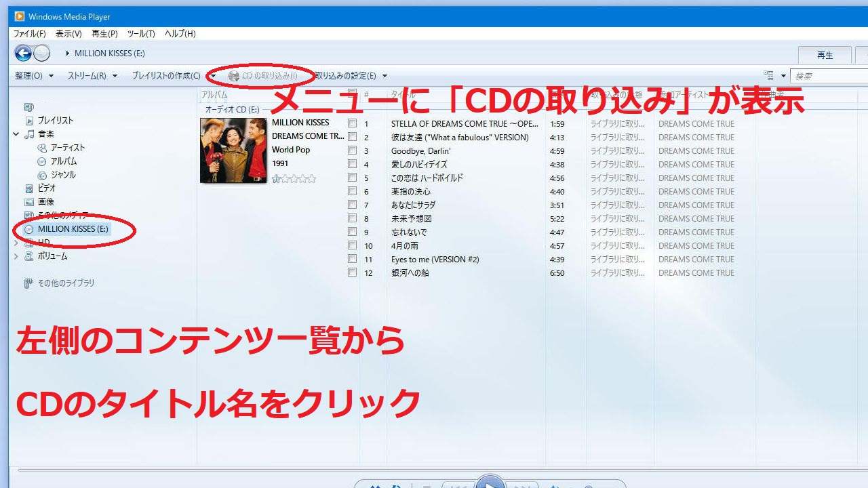Screen dimensions: 868x488
Task: Start playback with the round Play button
Action: pos(490,482)
